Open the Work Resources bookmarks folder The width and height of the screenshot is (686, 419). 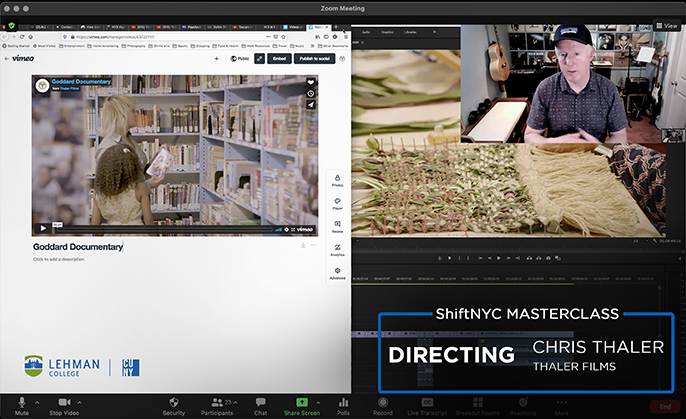coord(257,46)
